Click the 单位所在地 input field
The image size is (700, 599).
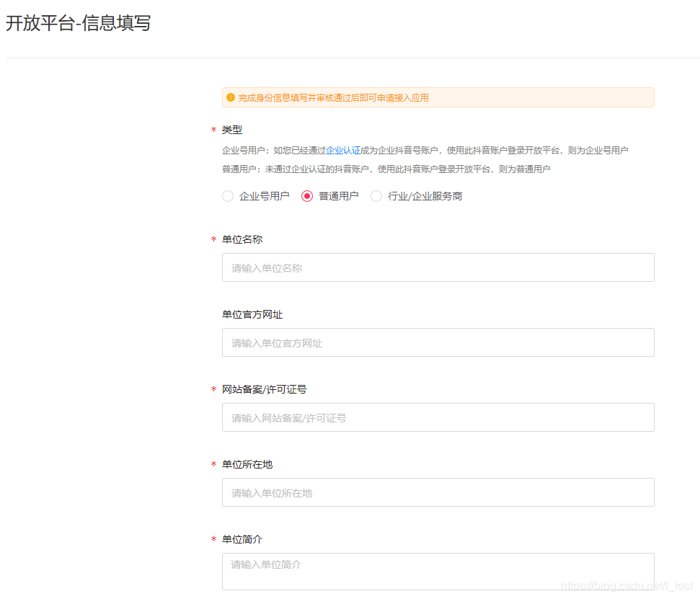[438, 492]
